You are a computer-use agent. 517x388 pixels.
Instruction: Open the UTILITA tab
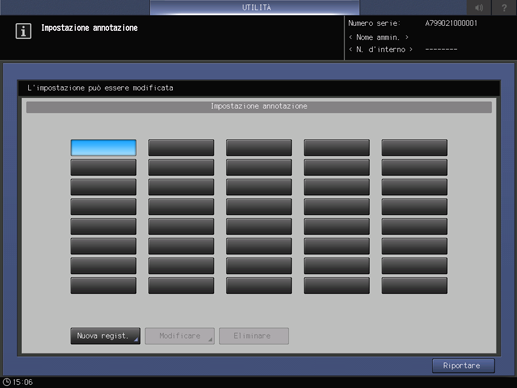click(255, 7)
